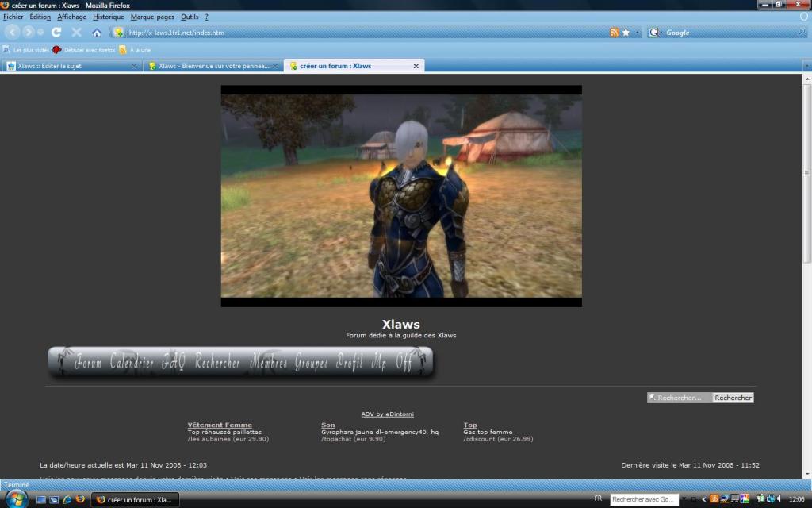The width and height of the screenshot is (812, 508).
Task: Open the address bar history dropdown
Action: point(638,32)
